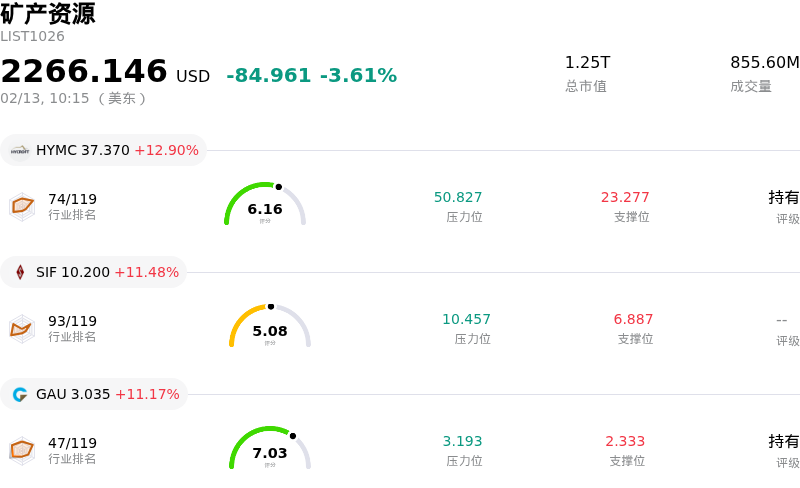Click HYMC resistance level 50.827

pos(458,197)
